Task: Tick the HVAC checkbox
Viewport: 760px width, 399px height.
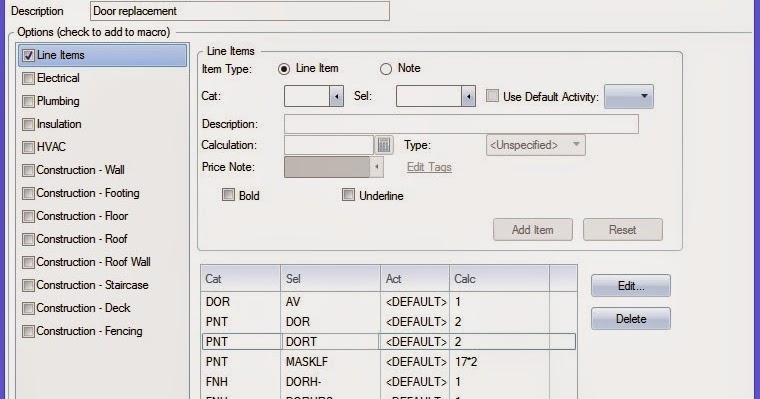Action: click(28, 147)
